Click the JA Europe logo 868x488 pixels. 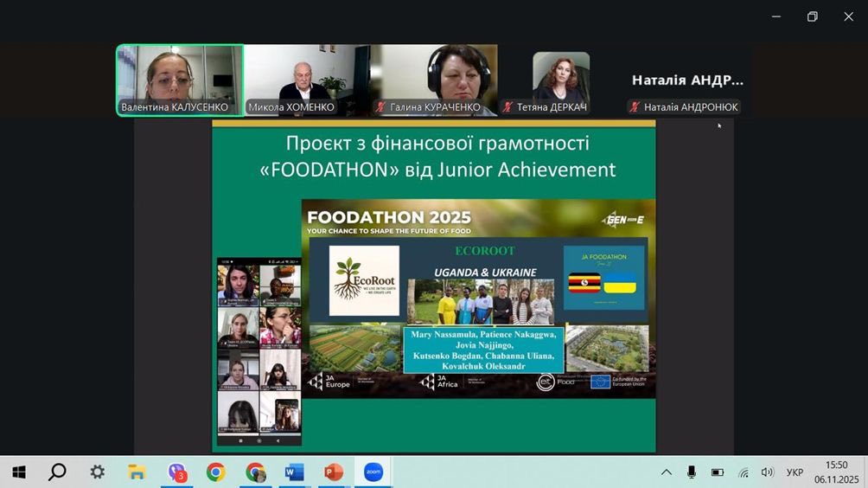329,382
